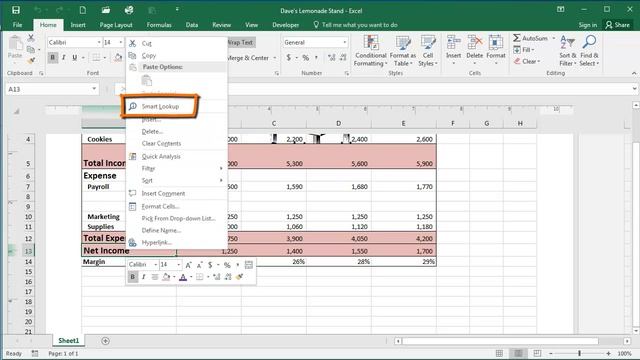Switch to Normal view in status bar
The width and height of the screenshot is (640, 360).
click(499, 353)
